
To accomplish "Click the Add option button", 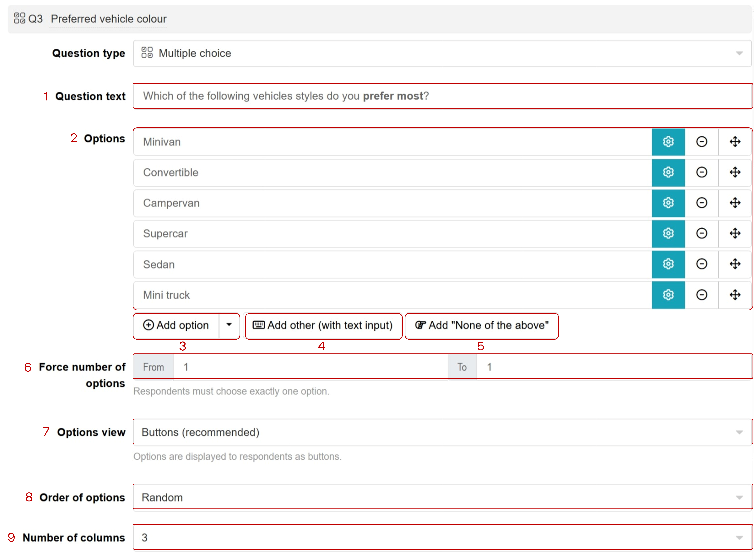I will 176,325.
